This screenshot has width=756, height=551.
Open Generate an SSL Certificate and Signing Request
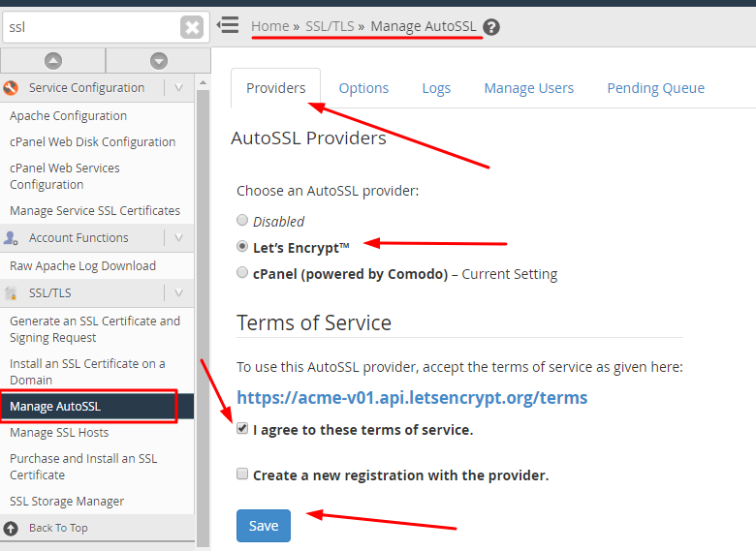pyautogui.click(x=95, y=329)
